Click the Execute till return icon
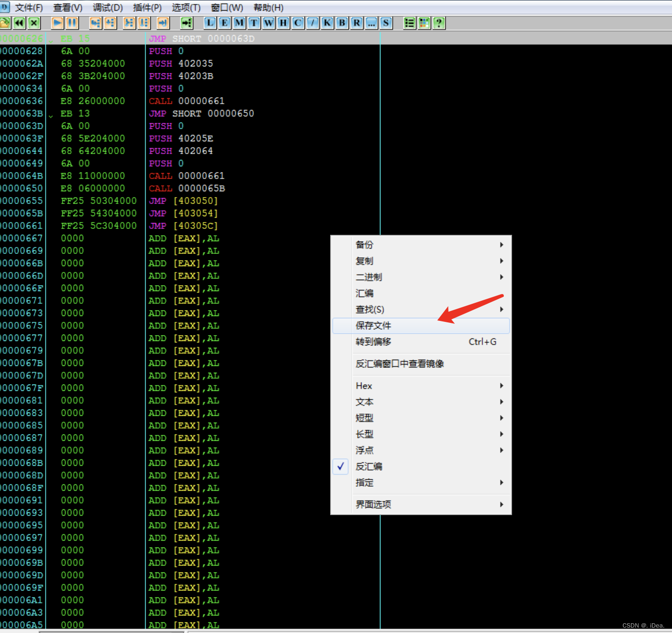This screenshot has height=633, width=672. tap(163, 23)
